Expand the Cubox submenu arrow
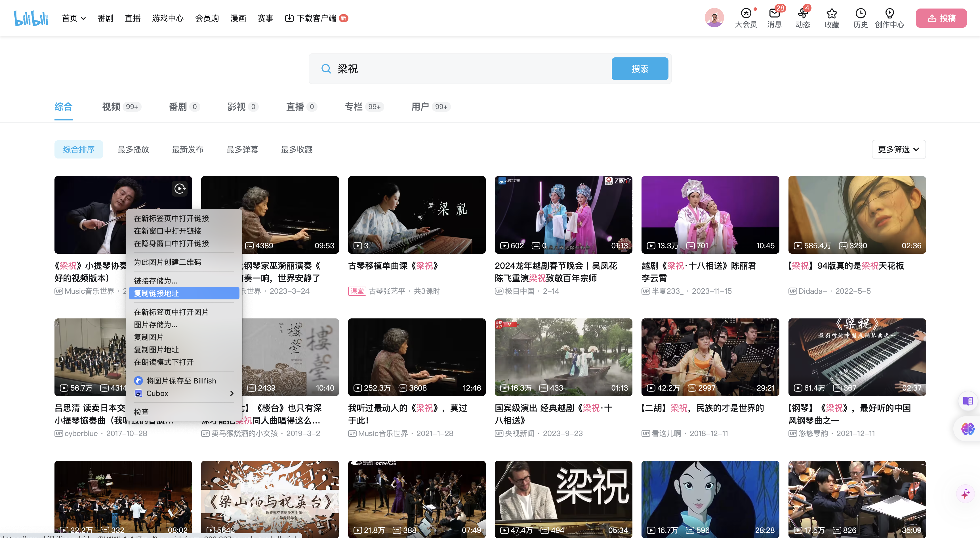980x538 pixels. coord(232,393)
